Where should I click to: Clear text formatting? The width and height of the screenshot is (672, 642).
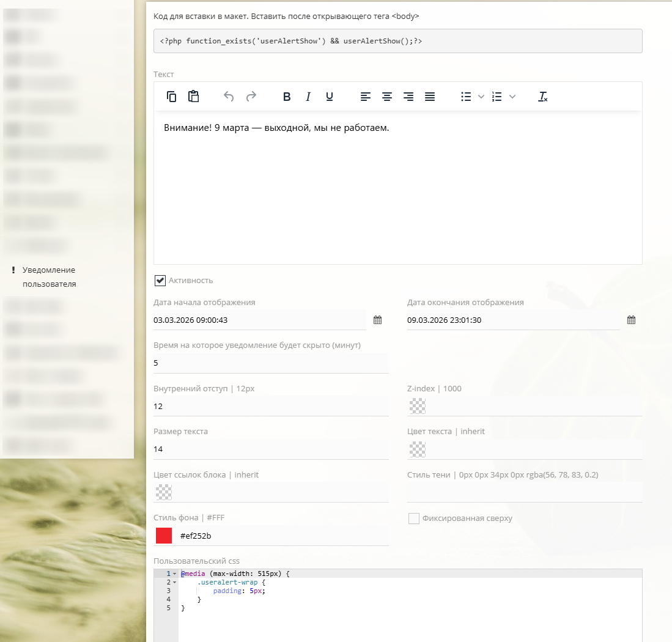[542, 97]
